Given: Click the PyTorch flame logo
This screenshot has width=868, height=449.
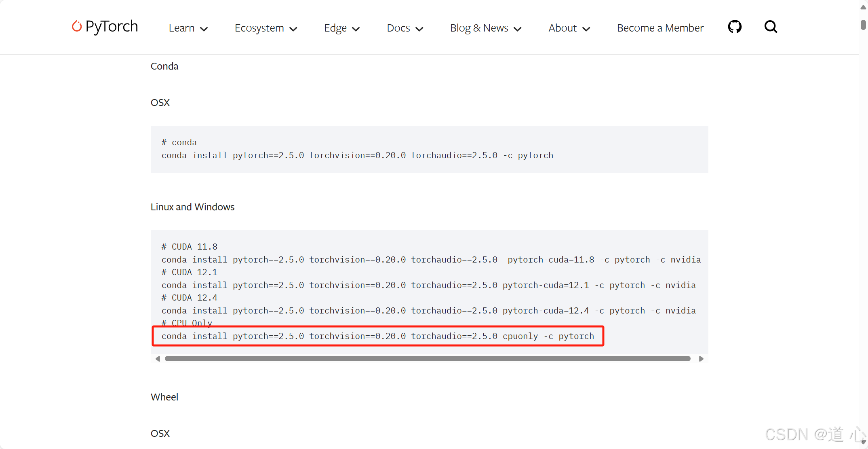Looking at the screenshot, I should coord(76,26).
